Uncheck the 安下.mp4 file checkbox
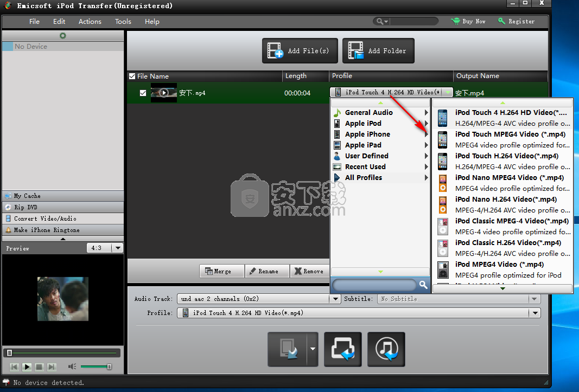 click(x=143, y=93)
